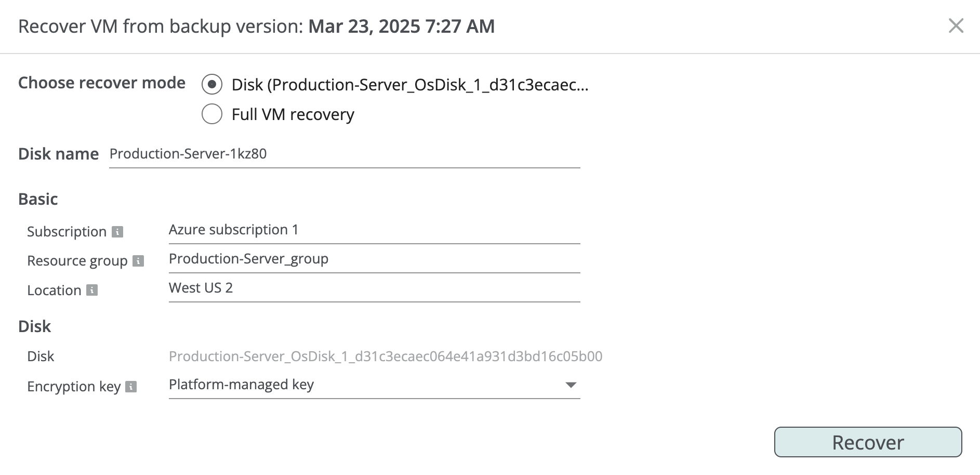Viewport: 980px width, 475px height.
Task: Click the Resource group info icon
Action: tap(138, 261)
